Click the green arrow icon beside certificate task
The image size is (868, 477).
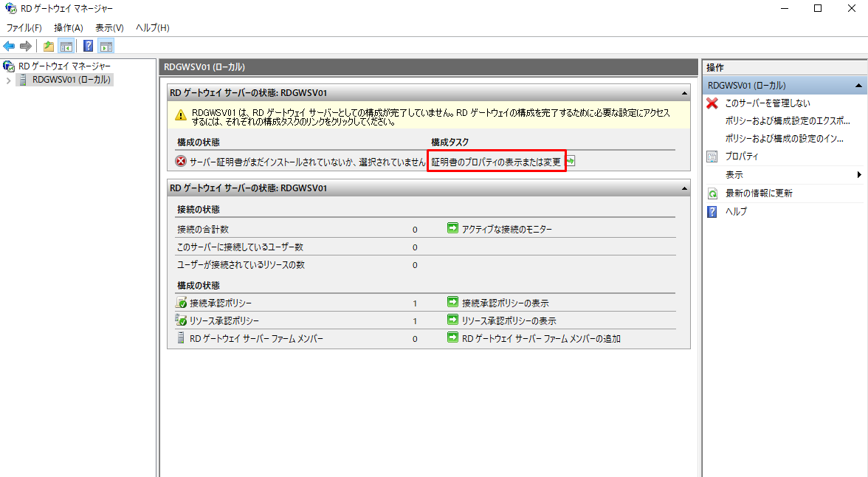click(x=571, y=161)
